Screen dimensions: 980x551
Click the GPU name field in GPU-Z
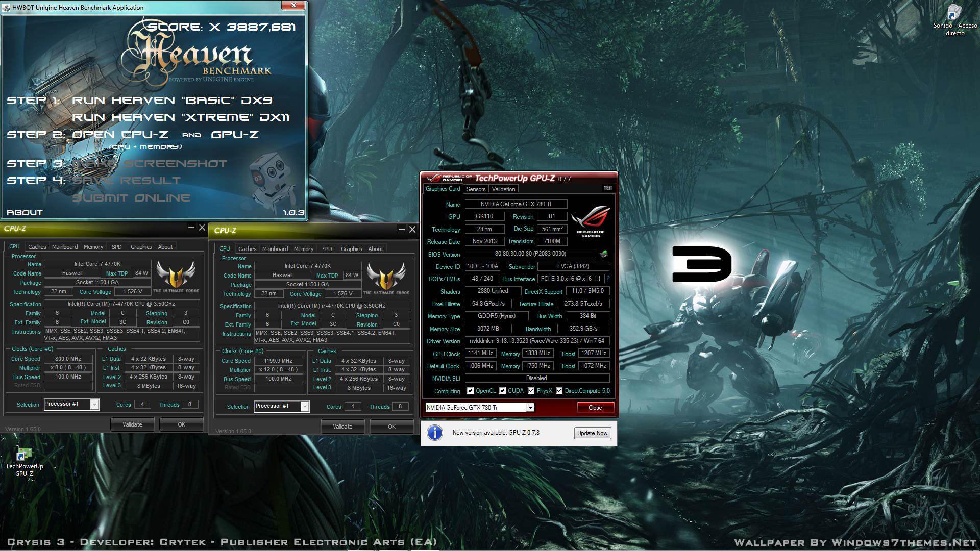[516, 204]
